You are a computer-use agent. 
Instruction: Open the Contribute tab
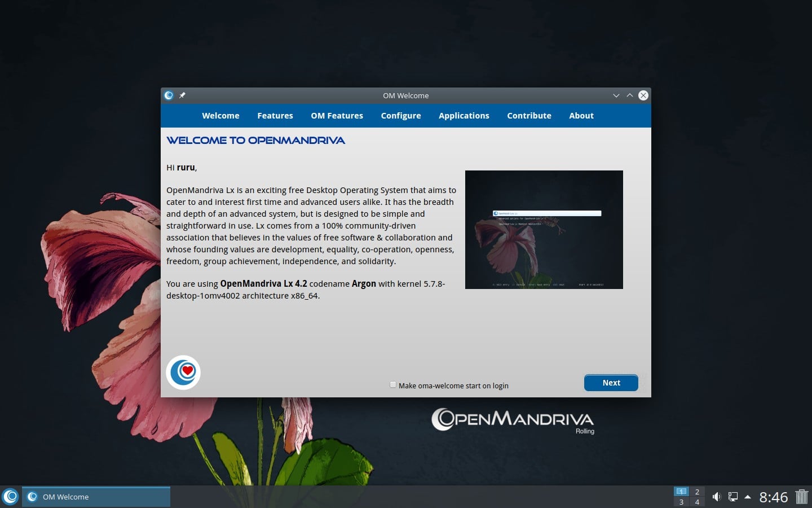coord(529,116)
